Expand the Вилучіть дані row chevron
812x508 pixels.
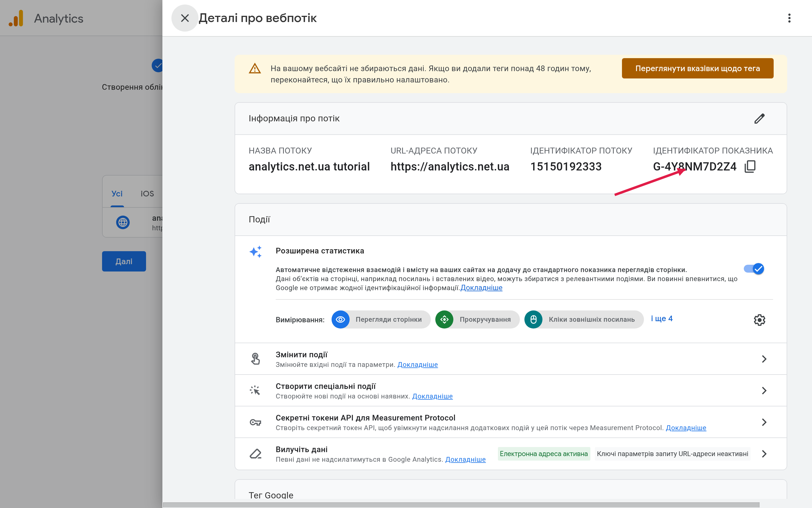(x=764, y=454)
